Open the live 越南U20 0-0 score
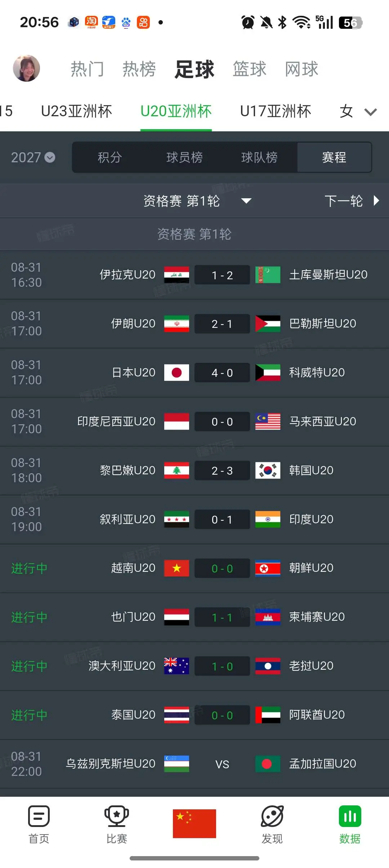This screenshot has width=389, height=868. (222, 568)
